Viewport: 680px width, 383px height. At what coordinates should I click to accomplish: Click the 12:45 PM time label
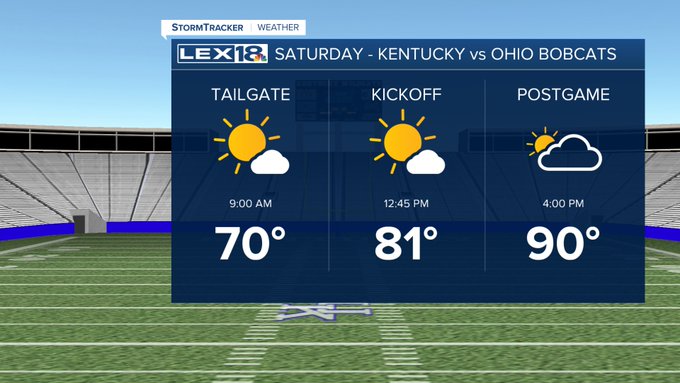406,203
